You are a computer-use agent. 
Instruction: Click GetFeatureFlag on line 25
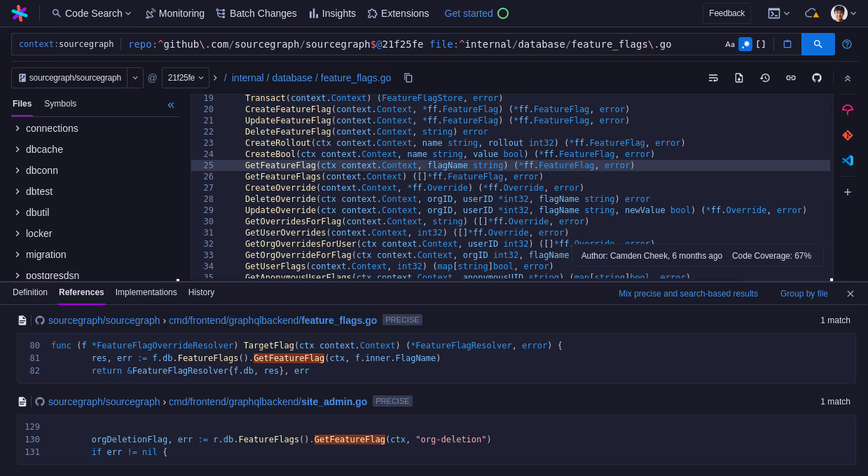click(x=280, y=165)
